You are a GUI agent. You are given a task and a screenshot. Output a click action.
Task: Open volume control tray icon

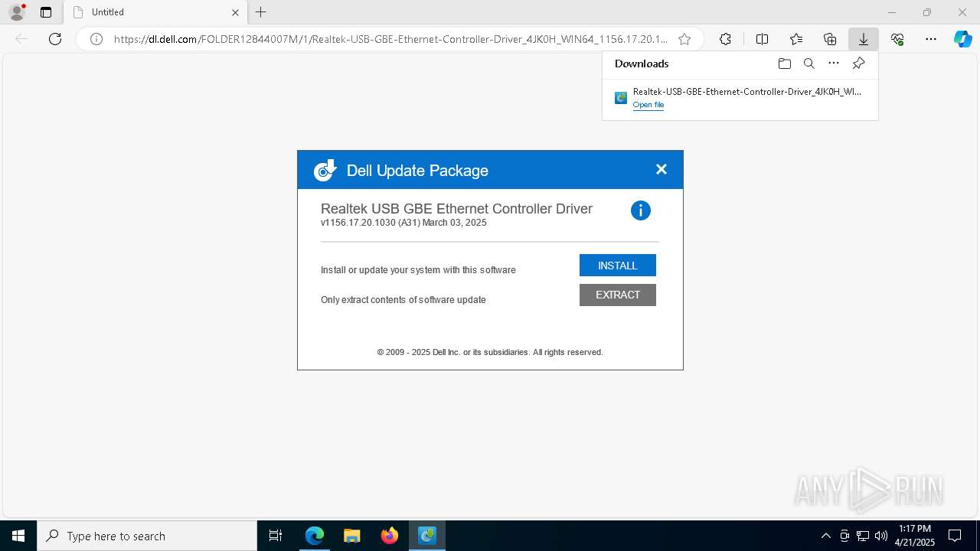coord(881,536)
